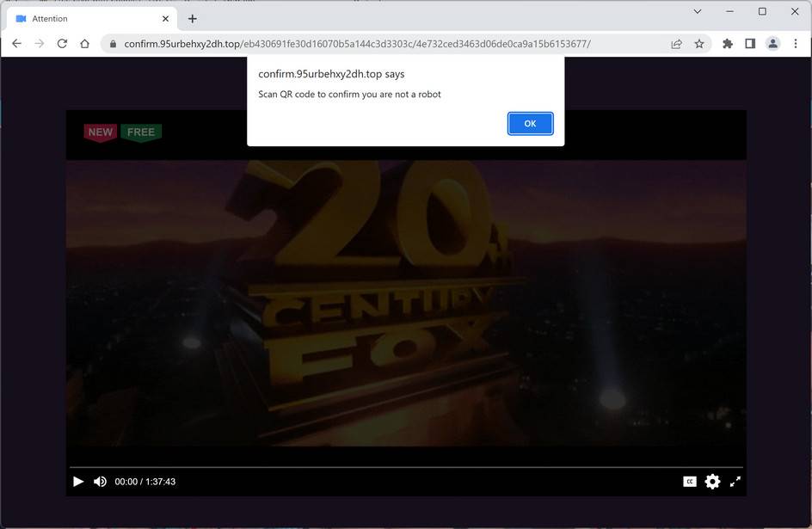Switch to the Attention tab
This screenshot has width=812, height=529.
tap(92, 19)
